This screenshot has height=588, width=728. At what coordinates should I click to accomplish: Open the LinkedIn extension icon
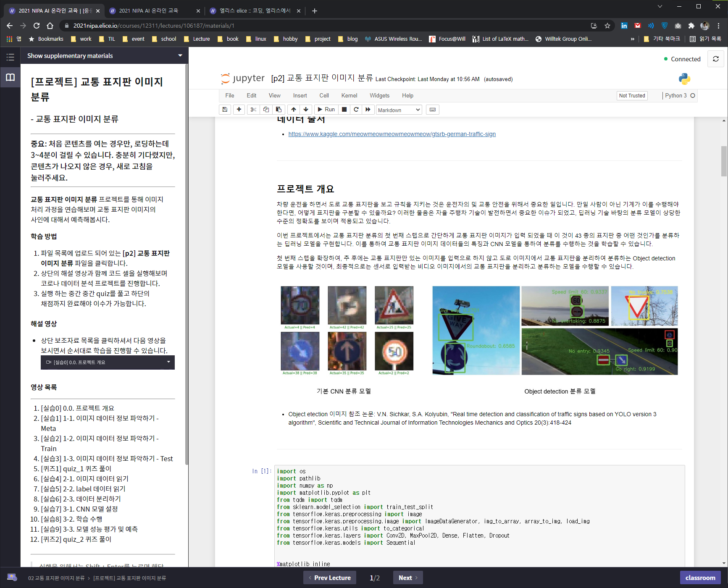click(624, 26)
